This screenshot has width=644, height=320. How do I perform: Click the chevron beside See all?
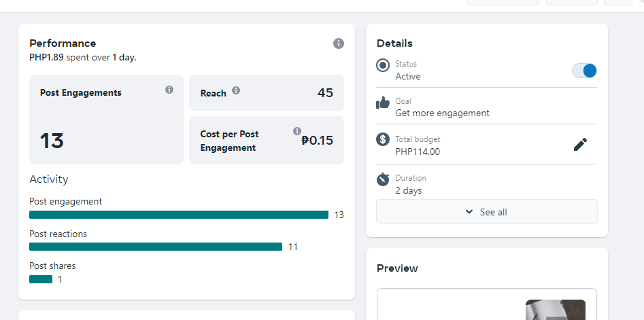(469, 212)
